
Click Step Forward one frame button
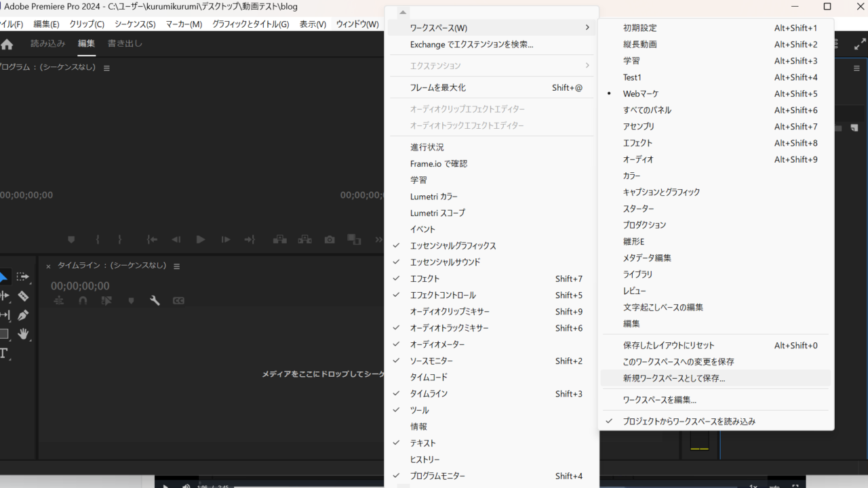(226, 239)
